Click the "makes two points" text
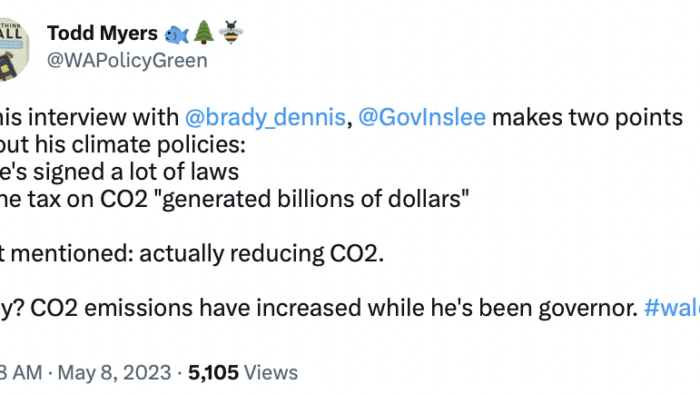This screenshot has height=394, width=700. coord(588,117)
